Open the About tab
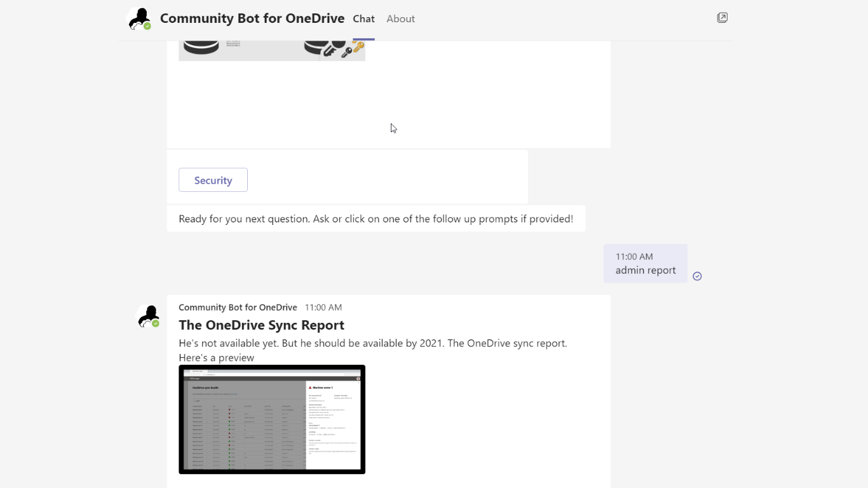The image size is (868, 488). pos(400,19)
